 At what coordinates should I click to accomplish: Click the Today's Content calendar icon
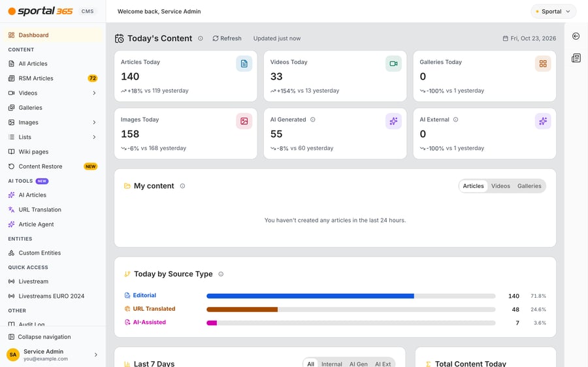(x=120, y=39)
